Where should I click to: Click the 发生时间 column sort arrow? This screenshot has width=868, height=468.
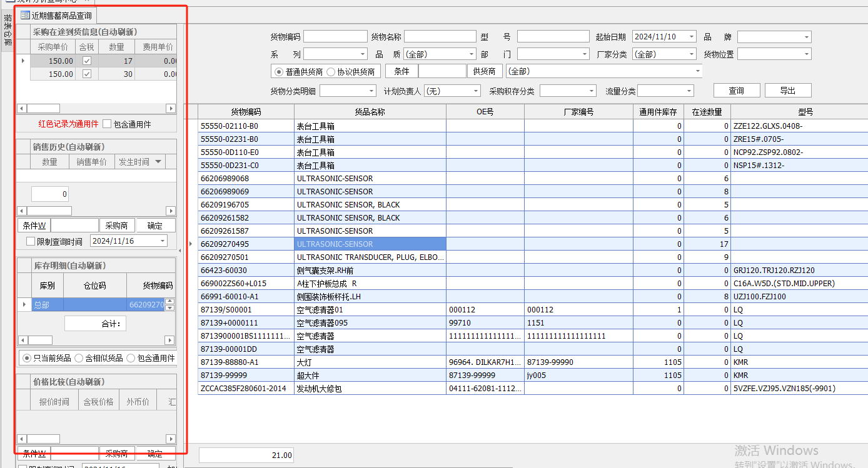coord(158,162)
